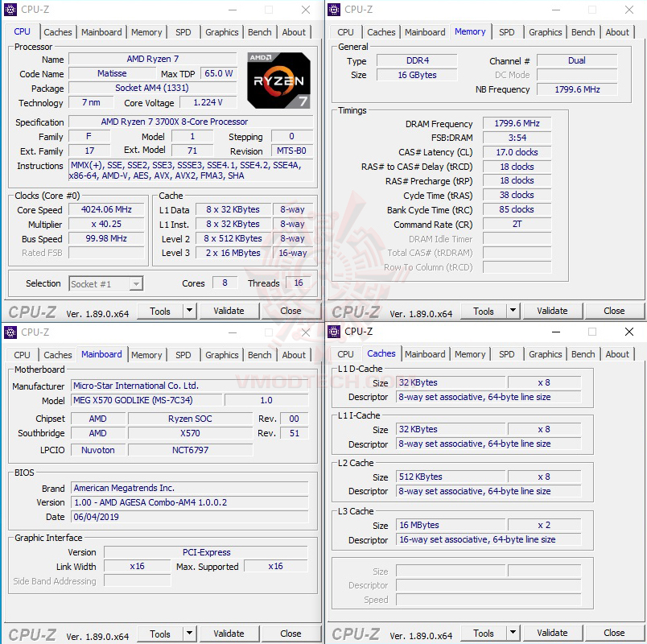The height and width of the screenshot is (644, 647).
Task: Switch to the CPU tab in the Mainboard window
Action: point(22,355)
